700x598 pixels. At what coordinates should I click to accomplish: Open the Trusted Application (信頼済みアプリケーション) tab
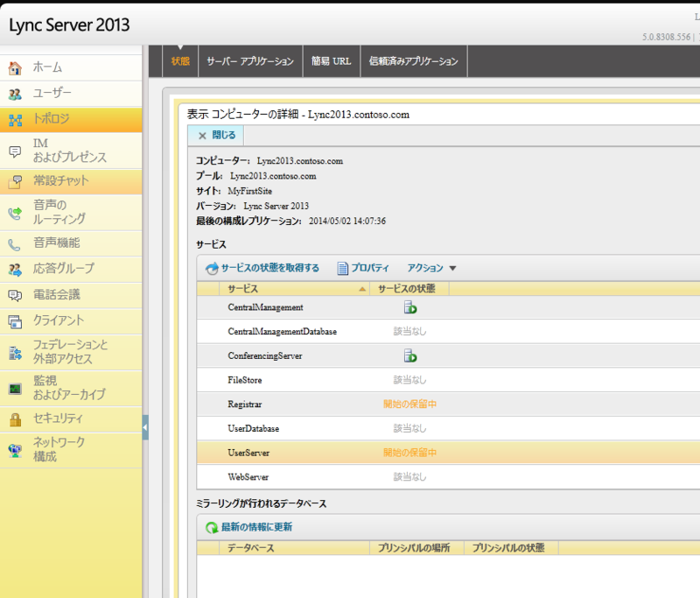click(413, 61)
